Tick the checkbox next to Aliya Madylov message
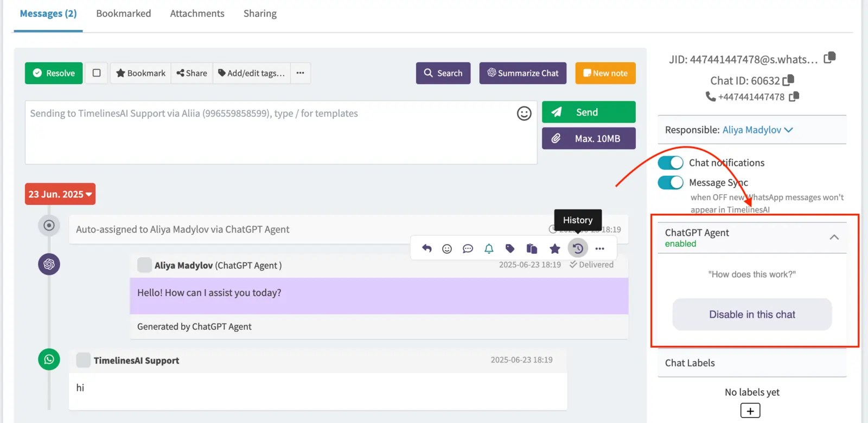This screenshot has width=868, height=423. pos(144,265)
